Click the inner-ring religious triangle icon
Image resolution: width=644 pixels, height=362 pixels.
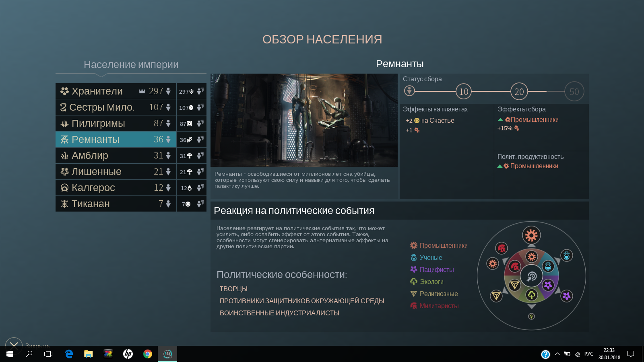coord(515,285)
